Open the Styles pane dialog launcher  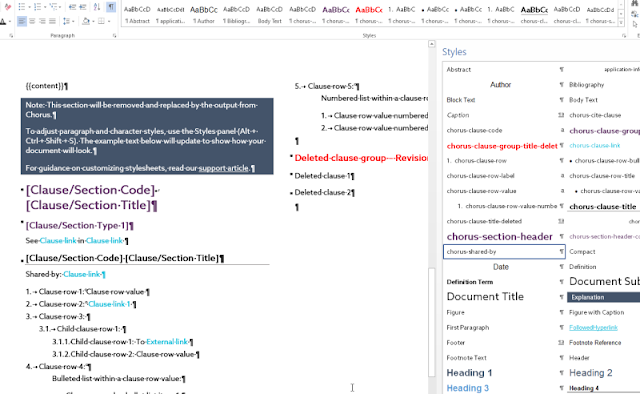pos(624,36)
